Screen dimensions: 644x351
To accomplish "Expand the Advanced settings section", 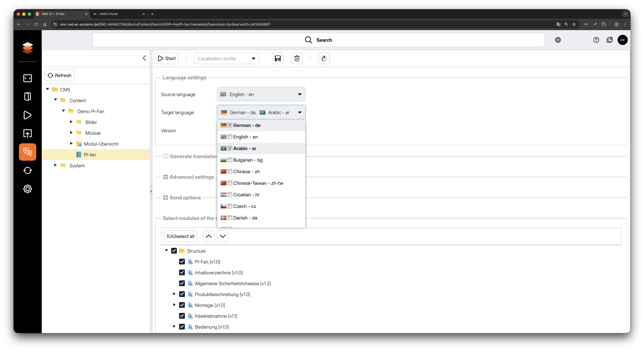I will coord(165,177).
